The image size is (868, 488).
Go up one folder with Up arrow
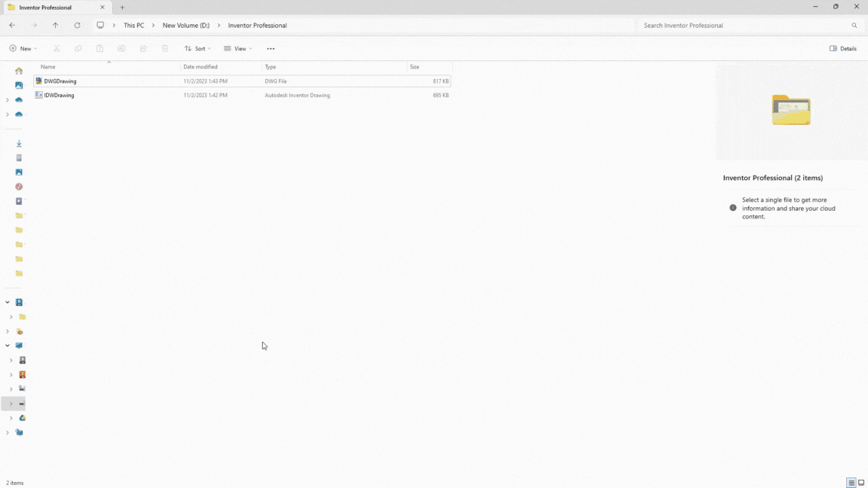pyautogui.click(x=55, y=26)
